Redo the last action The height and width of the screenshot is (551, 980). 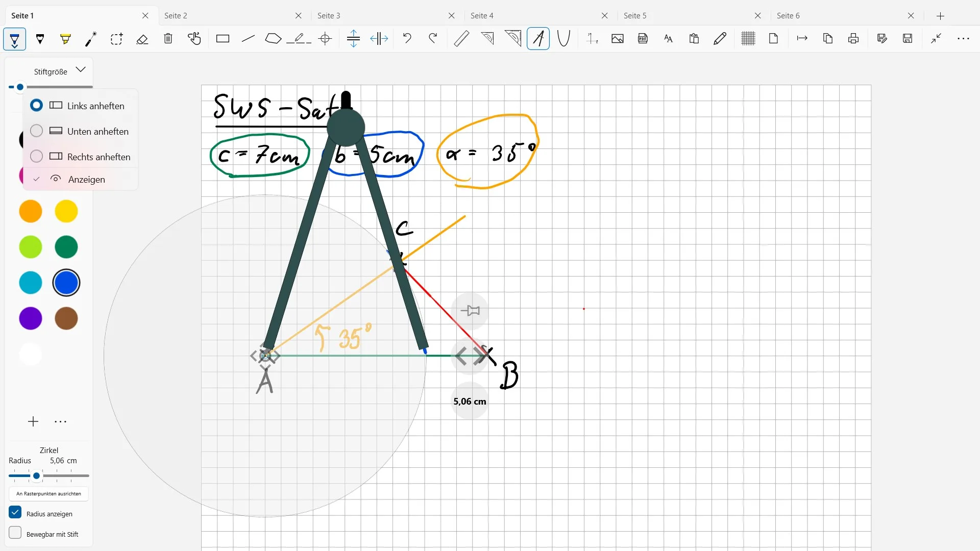click(433, 39)
